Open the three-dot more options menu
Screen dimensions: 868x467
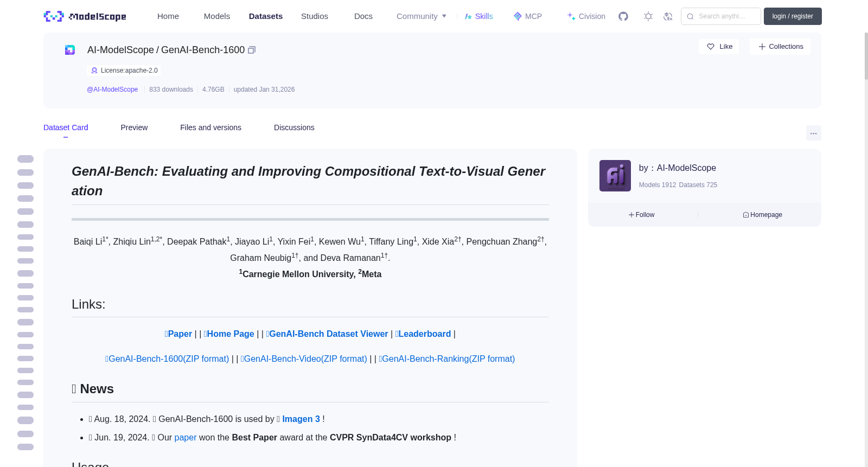[x=814, y=133]
